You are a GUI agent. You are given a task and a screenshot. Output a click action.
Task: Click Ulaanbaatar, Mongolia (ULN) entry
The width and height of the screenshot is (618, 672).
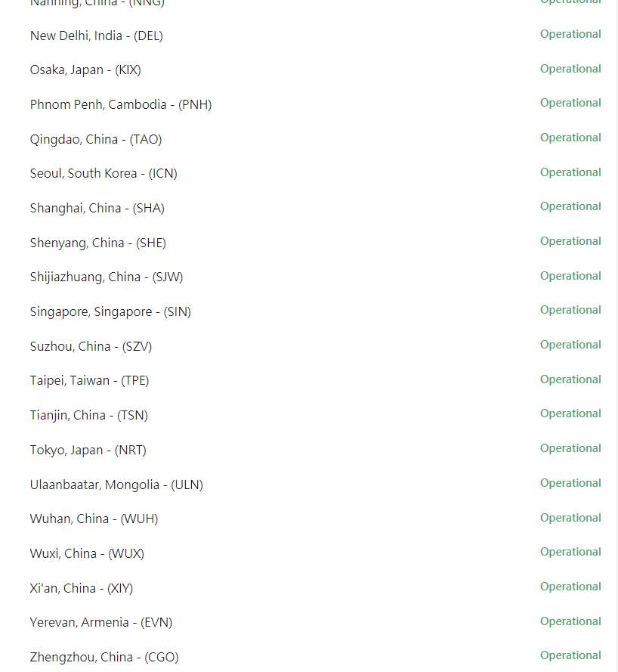(116, 485)
